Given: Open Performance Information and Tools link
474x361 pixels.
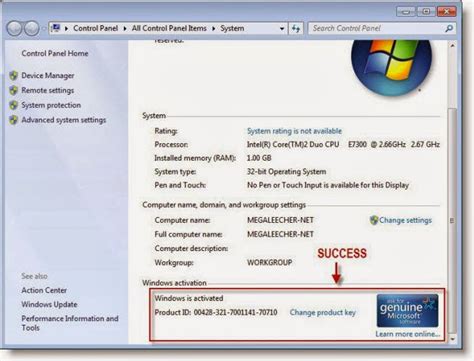Looking at the screenshot, I should point(70,323).
